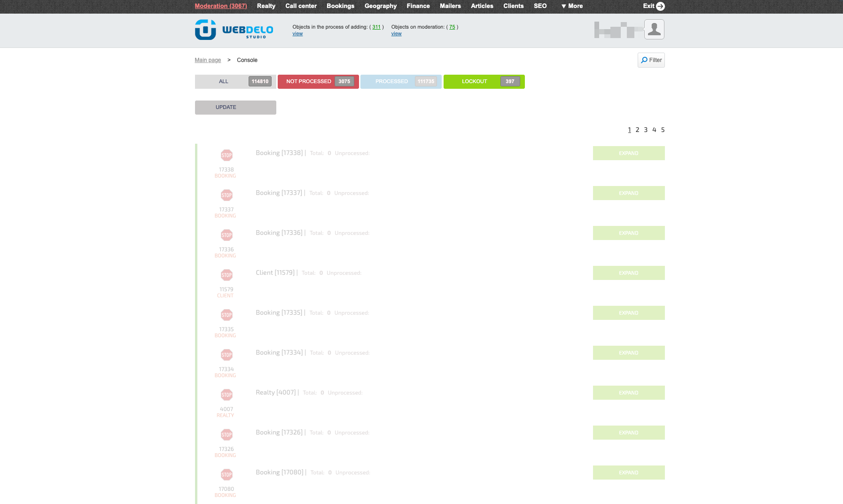Select the Lockout status filter
The width and height of the screenshot is (843, 504).
pyautogui.click(x=484, y=82)
